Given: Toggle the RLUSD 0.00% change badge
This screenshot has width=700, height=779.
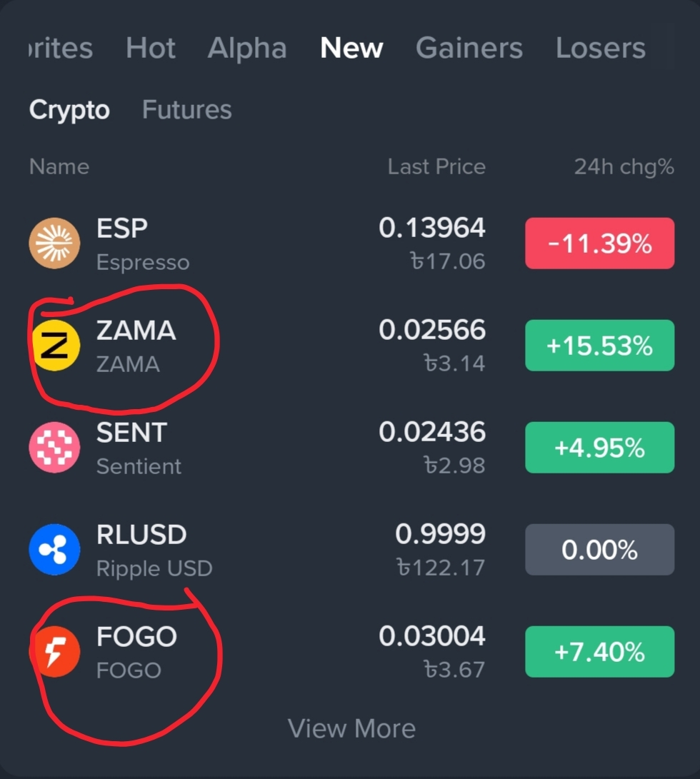Looking at the screenshot, I should (599, 550).
